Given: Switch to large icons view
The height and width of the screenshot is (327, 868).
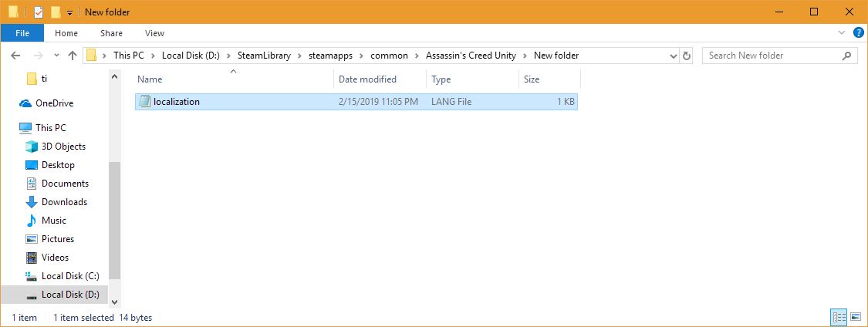Looking at the screenshot, I should [x=855, y=318].
